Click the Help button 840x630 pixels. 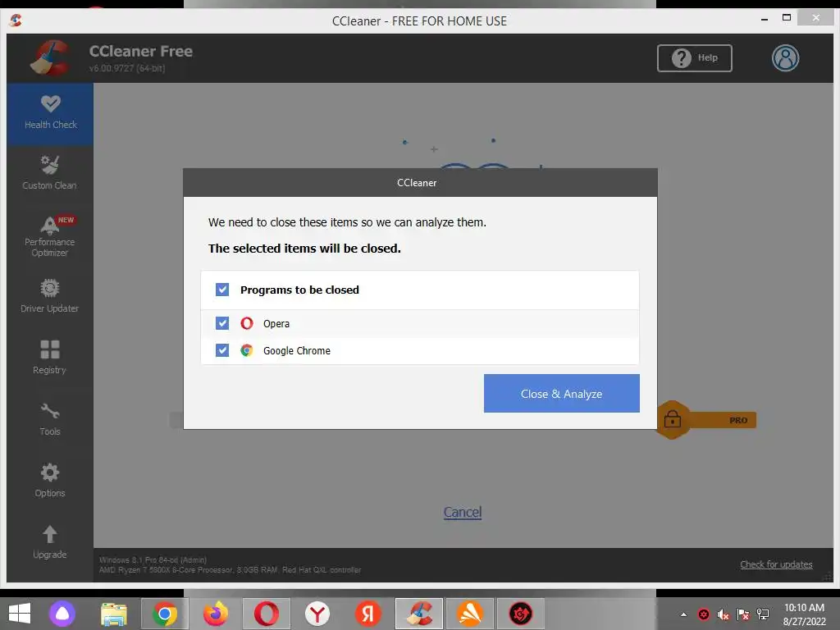click(694, 58)
